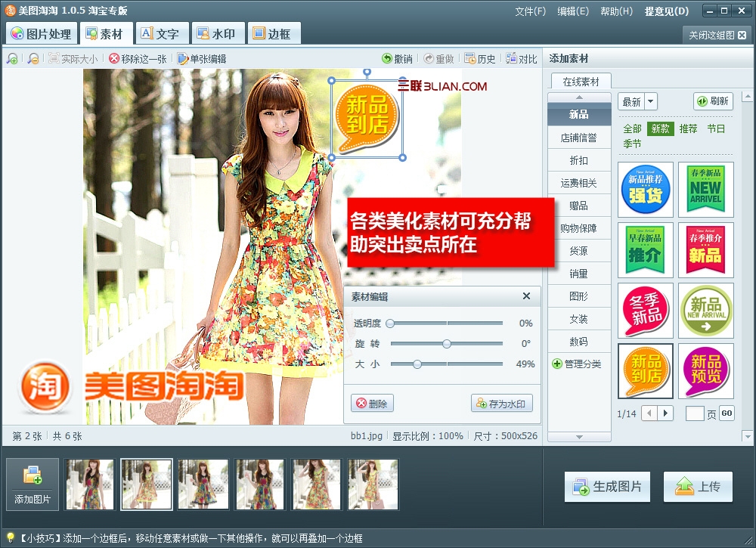Click 添加图片 to add images
Screen dimensions: 756x548
coord(33,484)
